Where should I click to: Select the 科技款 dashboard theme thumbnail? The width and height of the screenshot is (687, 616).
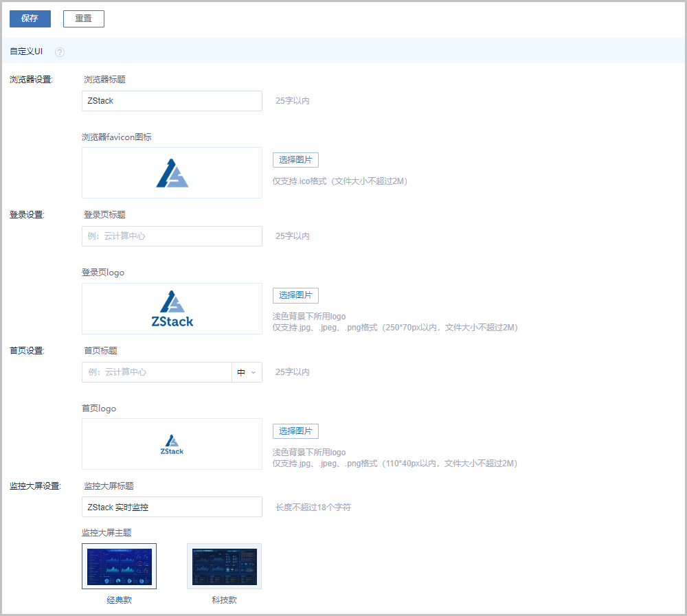click(224, 566)
